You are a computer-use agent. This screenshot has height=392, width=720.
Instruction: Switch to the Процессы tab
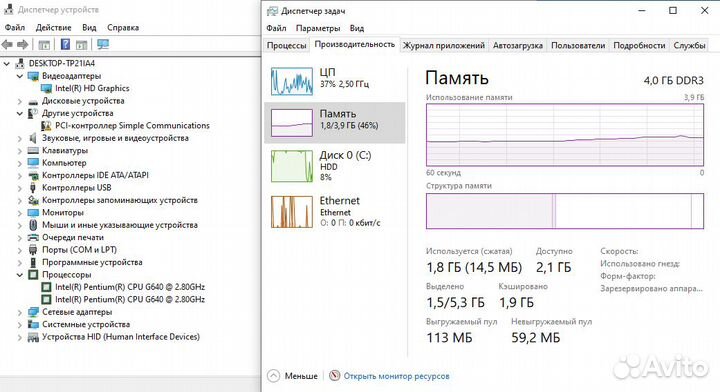287,45
